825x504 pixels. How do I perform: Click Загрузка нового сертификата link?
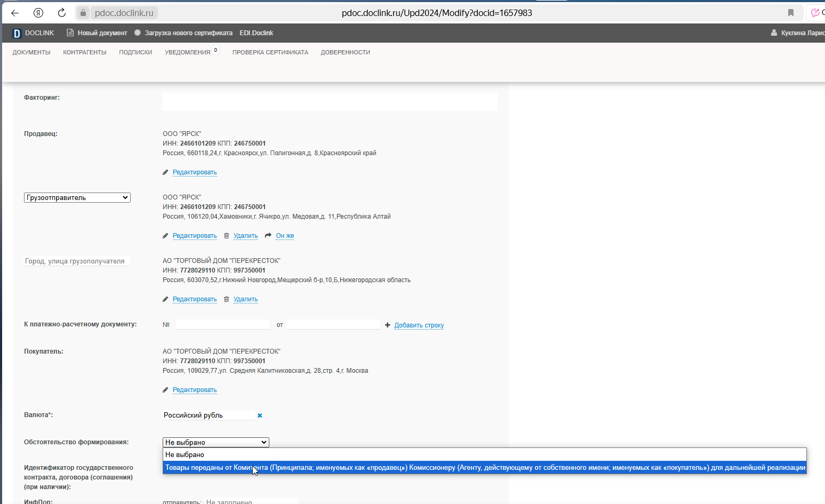(189, 33)
